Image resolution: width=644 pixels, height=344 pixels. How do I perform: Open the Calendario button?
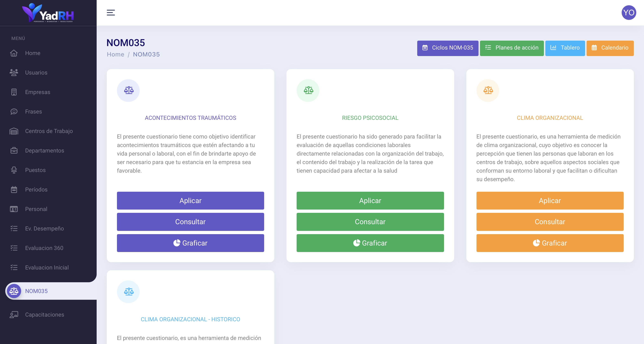coord(610,48)
